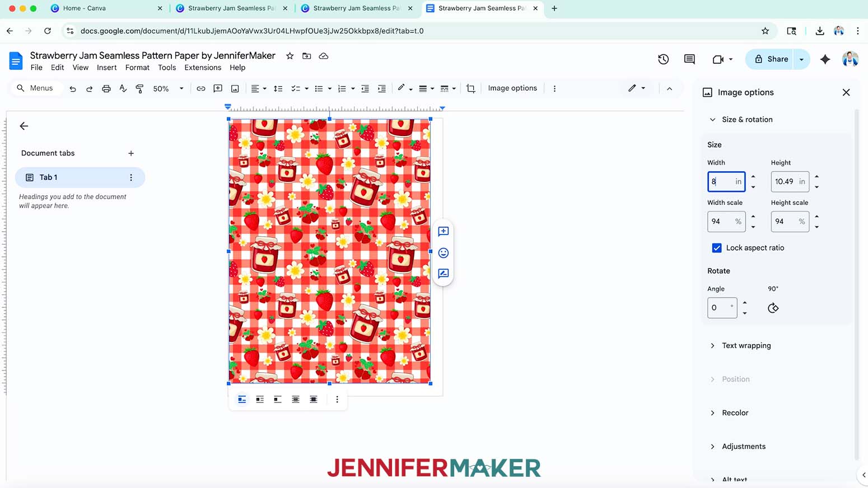Select Tab 1 in document tabs
This screenshot has width=868, height=488.
click(x=80, y=177)
